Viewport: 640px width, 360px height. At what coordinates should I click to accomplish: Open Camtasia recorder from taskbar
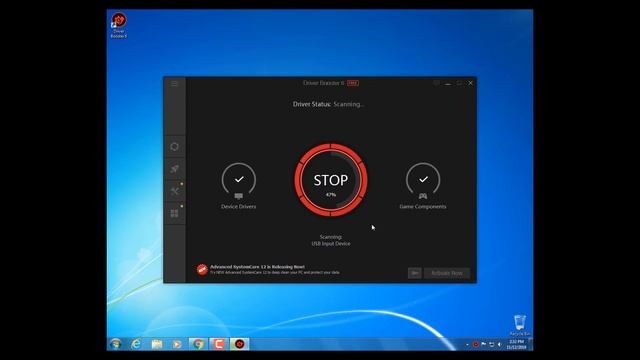(x=219, y=344)
